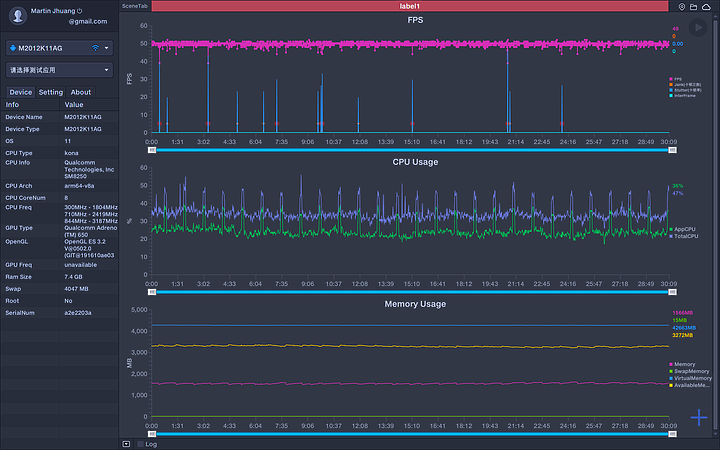Click the 1566MB memory readout
Screen dimensions: 720x450
point(682,313)
